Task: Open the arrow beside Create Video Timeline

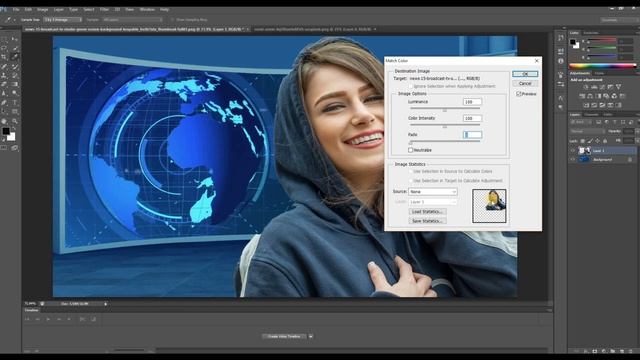Action: [311, 337]
